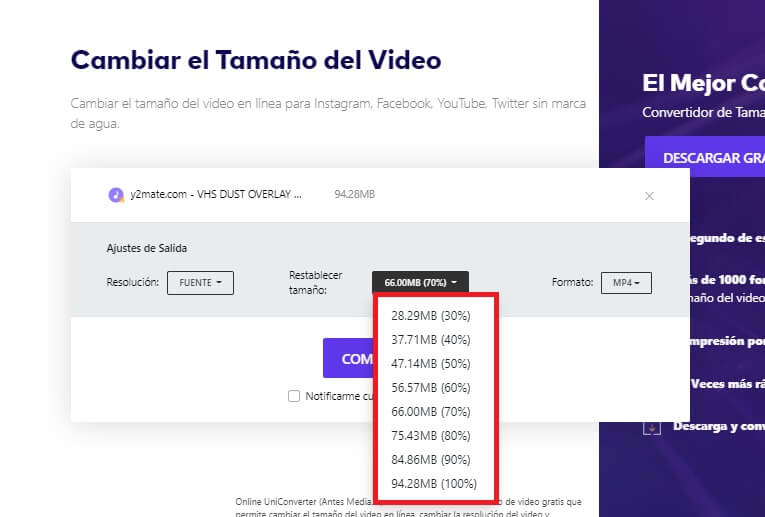This screenshot has height=517, width=765.
Task: Choose 75.43MB (80%) size option
Action: click(x=431, y=436)
